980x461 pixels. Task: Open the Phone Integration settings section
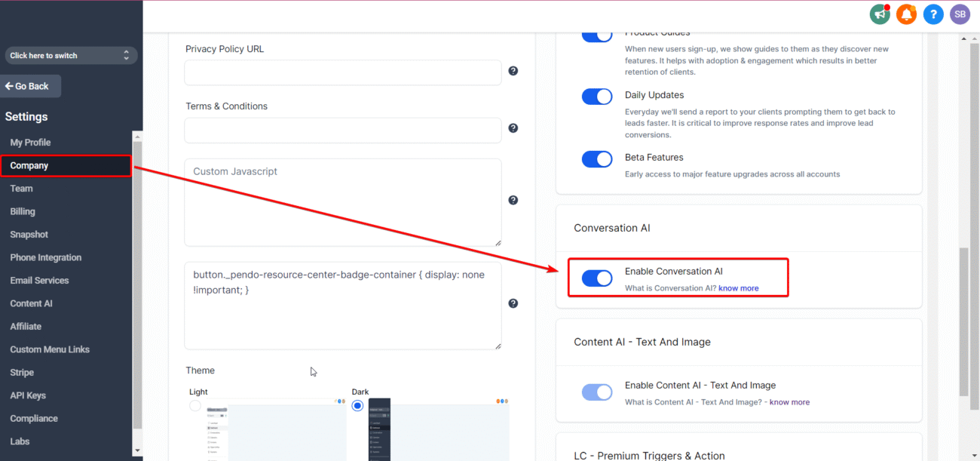pos(45,257)
